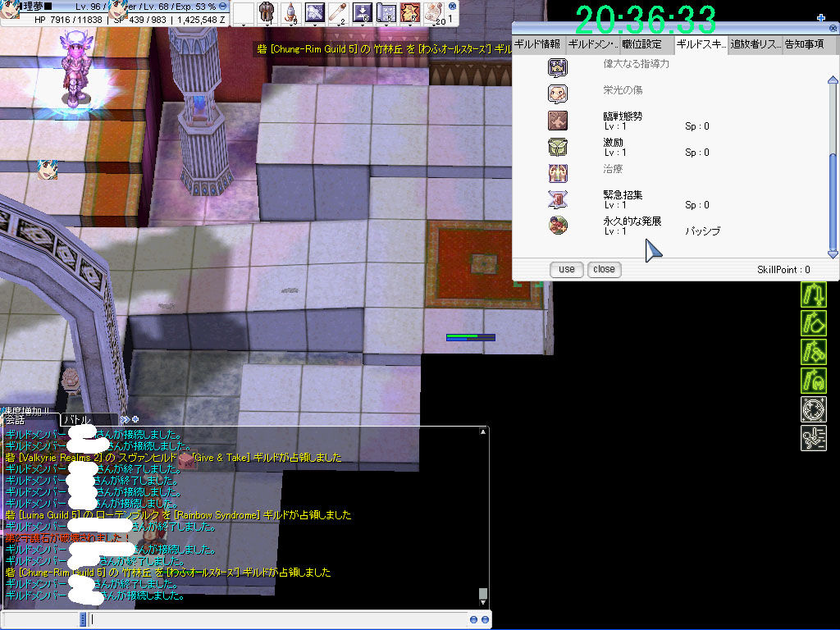Click the second green shortcut icon
The image size is (840, 630).
point(813,323)
